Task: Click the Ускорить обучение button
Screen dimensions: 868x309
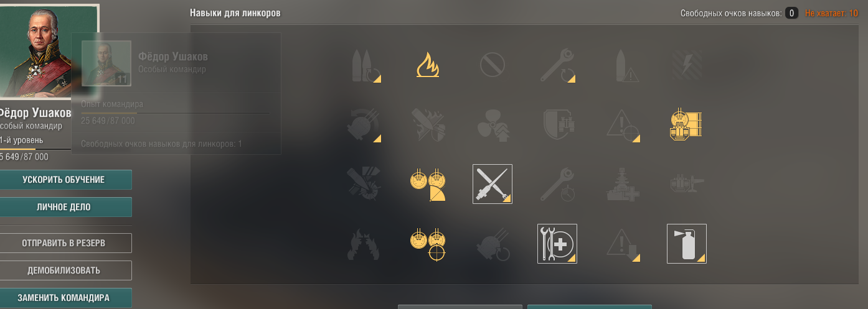Action: pyautogui.click(x=64, y=180)
